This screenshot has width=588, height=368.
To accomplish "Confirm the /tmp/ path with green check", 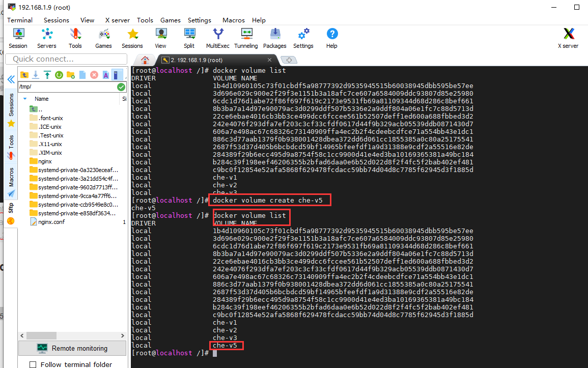I will pos(121,87).
